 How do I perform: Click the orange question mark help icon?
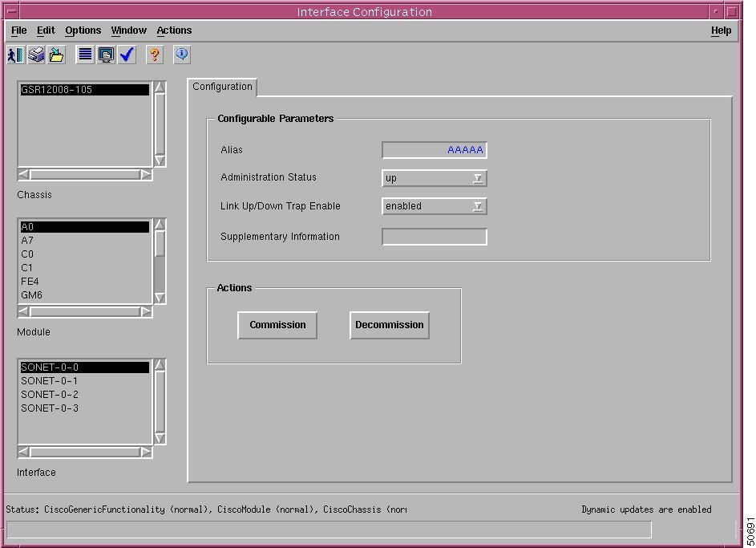click(155, 55)
